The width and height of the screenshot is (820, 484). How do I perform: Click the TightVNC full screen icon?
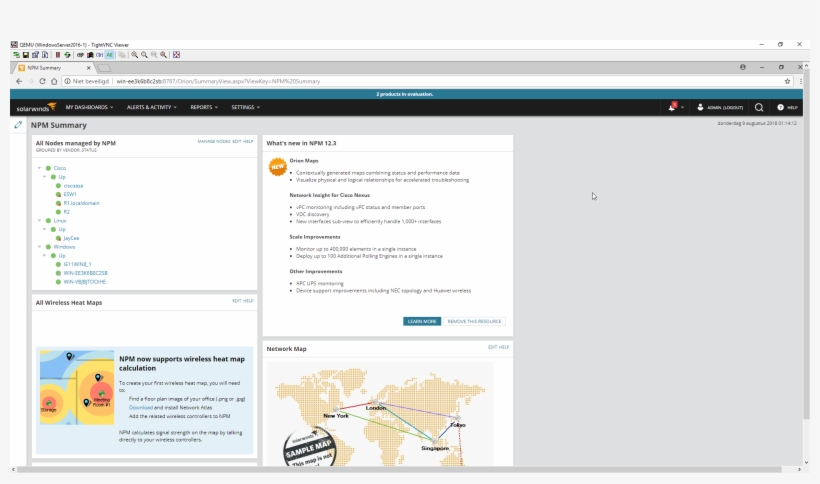click(x=176, y=55)
